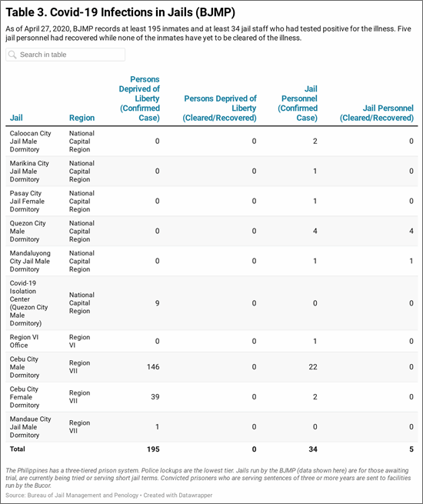Sort by Jail Personnel (Confirmed Case) header
The image size is (423, 504).
tap(298, 103)
